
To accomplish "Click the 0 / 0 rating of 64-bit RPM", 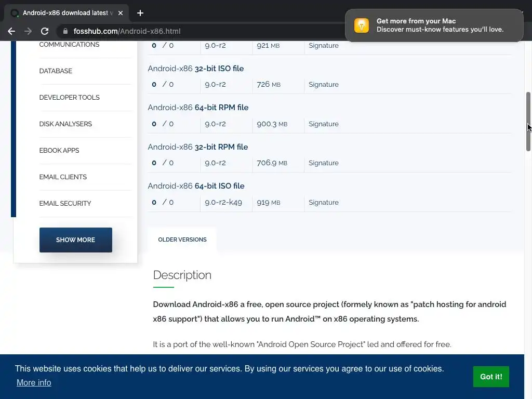I will (x=163, y=124).
